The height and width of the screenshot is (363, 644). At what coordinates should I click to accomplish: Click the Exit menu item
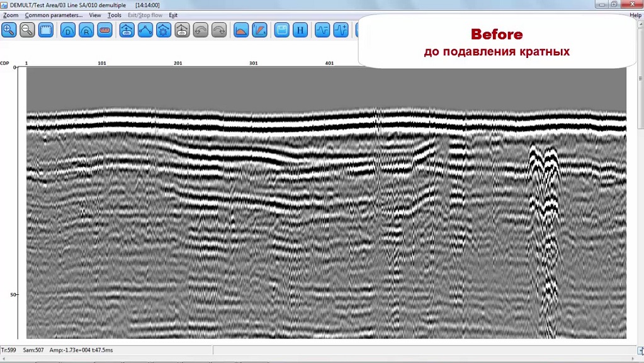coord(173,15)
